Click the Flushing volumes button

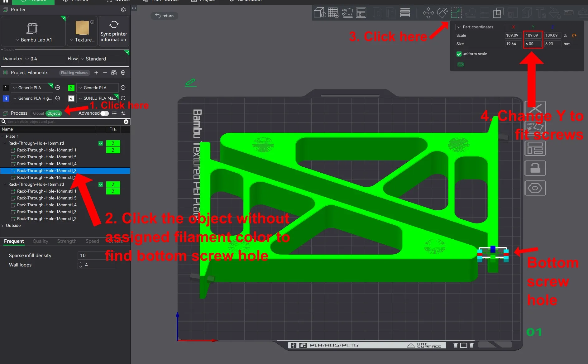pos(74,73)
